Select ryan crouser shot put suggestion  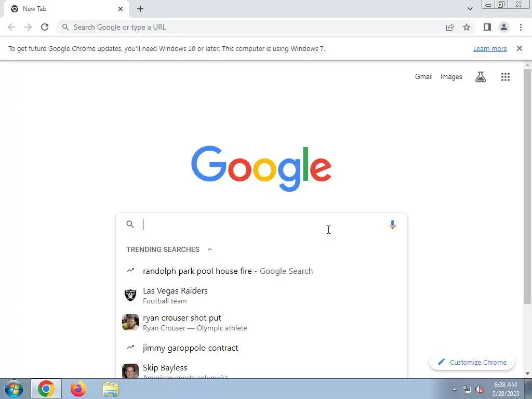click(x=261, y=322)
